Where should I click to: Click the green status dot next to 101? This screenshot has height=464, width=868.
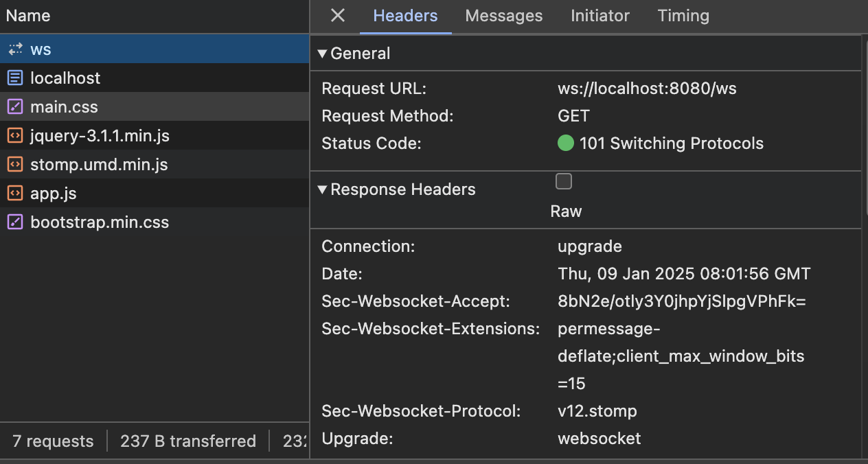coord(566,143)
